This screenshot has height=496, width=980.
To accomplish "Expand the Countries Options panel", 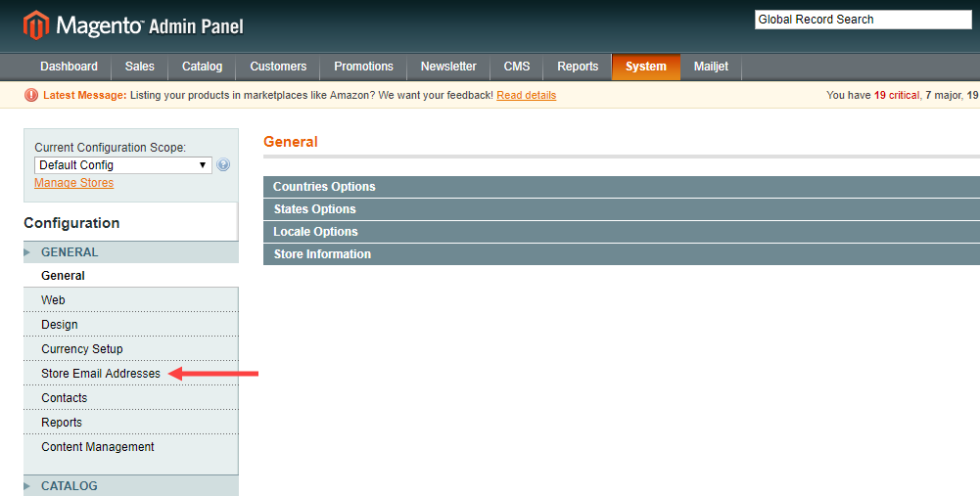I will 622,187.
